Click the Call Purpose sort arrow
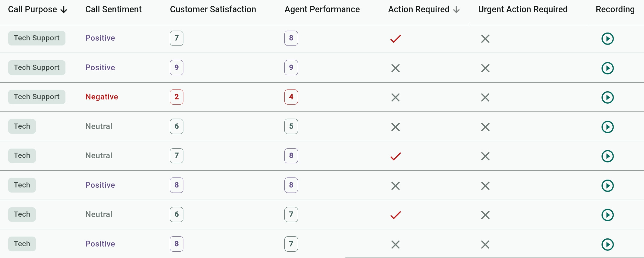The width and height of the screenshot is (644, 258). [x=64, y=10]
